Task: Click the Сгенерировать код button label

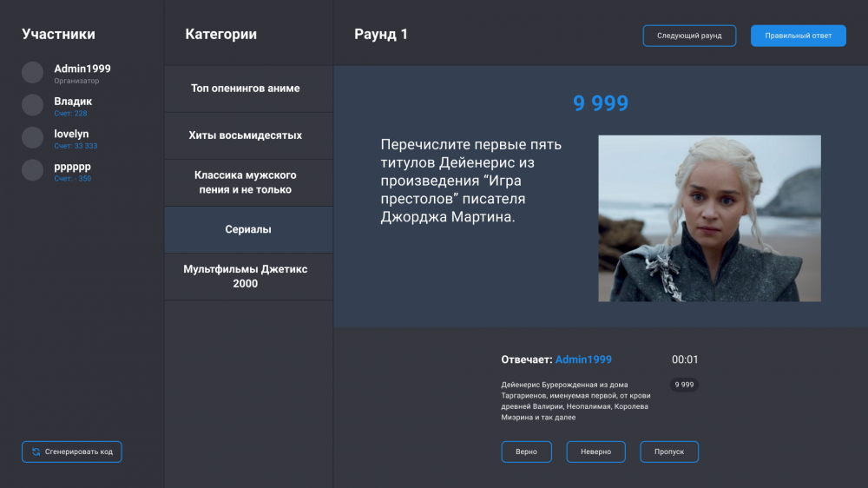Action: point(79,452)
